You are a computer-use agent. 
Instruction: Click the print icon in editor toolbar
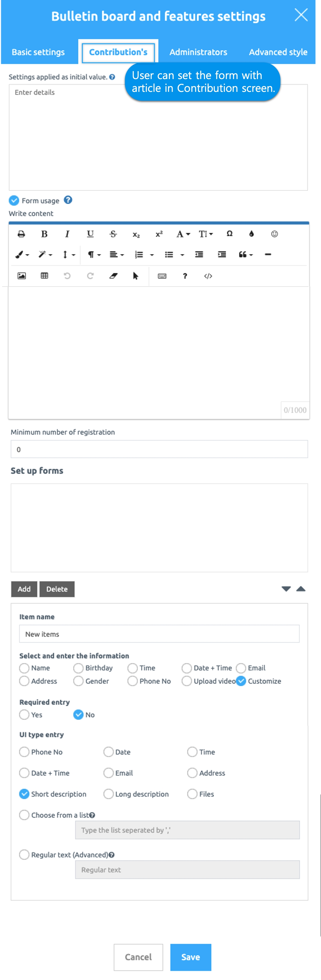pyautogui.click(x=21, y=234)
